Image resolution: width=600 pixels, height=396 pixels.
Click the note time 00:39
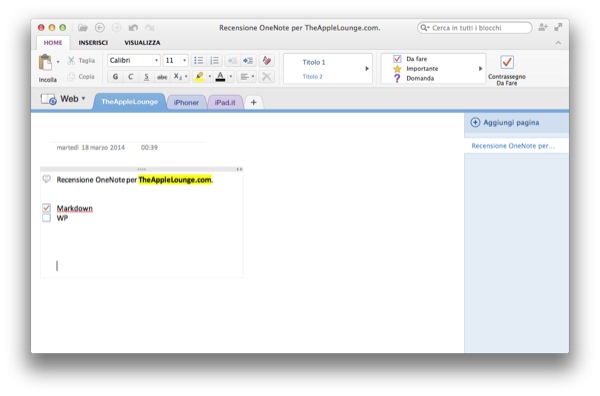point(149,147)
